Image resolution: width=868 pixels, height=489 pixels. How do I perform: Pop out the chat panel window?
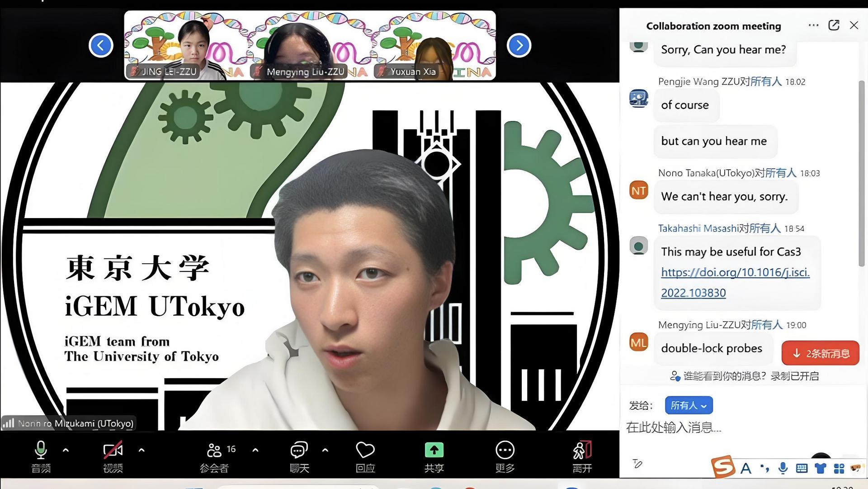(834, 25)
